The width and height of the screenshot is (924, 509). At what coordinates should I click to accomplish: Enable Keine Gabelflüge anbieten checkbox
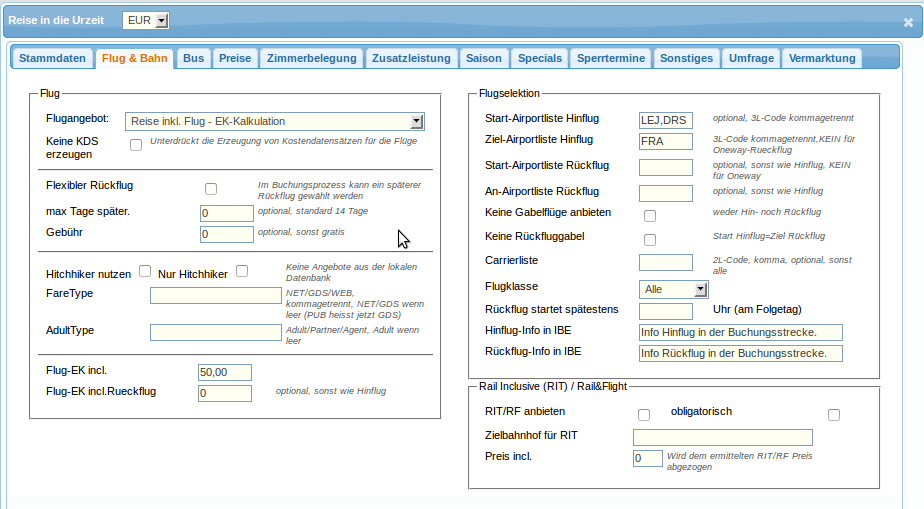(650, 216)
